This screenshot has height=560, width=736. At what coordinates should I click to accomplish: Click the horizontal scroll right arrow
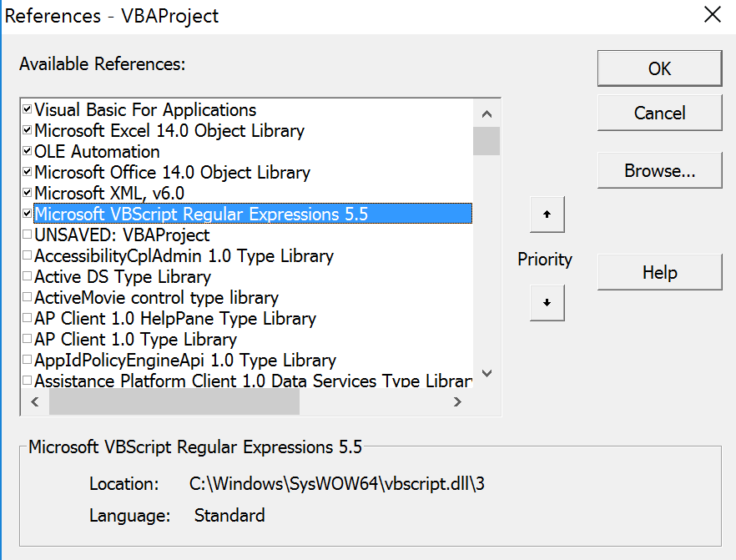(457, 401)
